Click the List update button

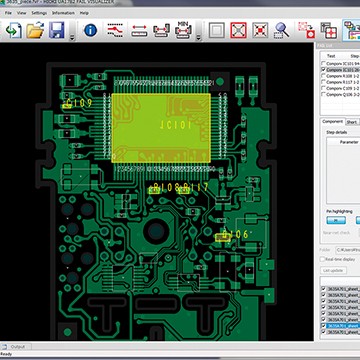tap(333, 270)
